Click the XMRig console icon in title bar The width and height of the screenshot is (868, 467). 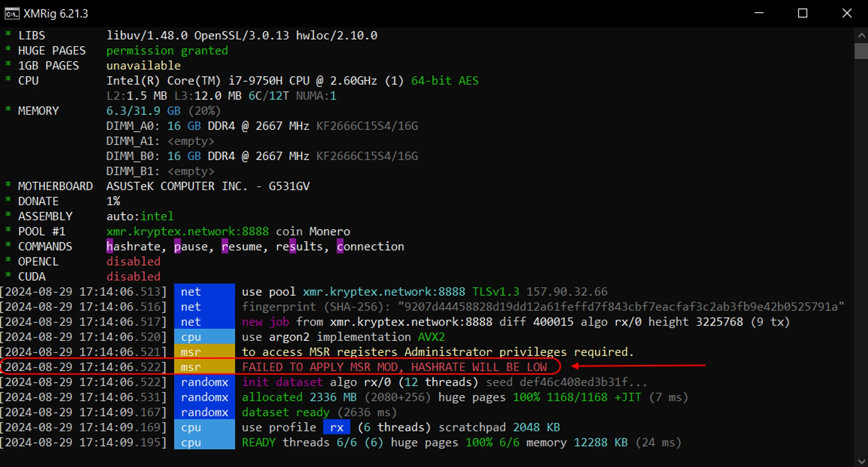pyautogui.click(x=12, y=14)
